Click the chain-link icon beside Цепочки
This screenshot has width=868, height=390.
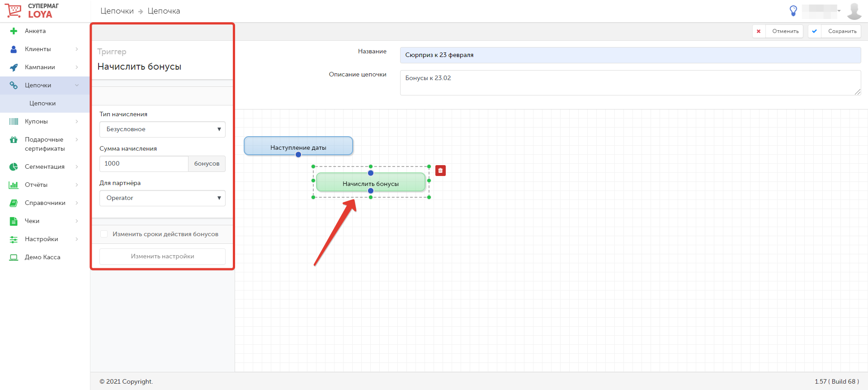14,86
